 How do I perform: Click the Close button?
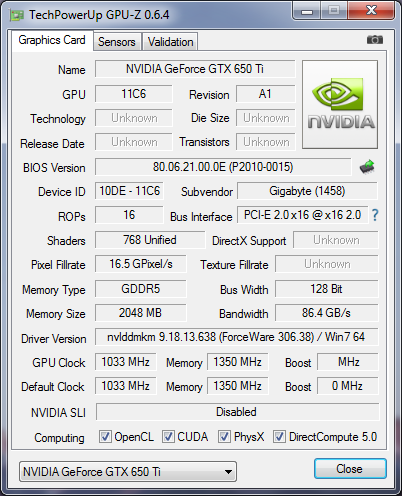[x=350, y=469]
